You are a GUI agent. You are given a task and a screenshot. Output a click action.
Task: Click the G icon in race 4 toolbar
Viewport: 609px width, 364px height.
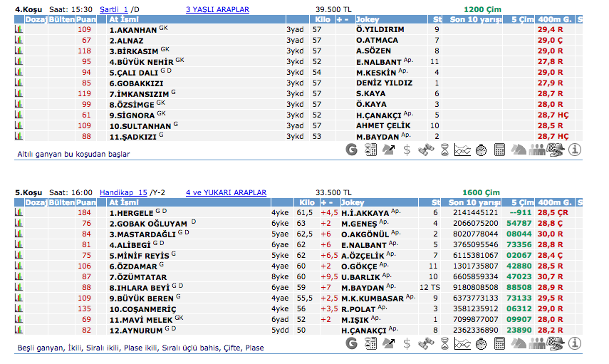coord(351,150)
